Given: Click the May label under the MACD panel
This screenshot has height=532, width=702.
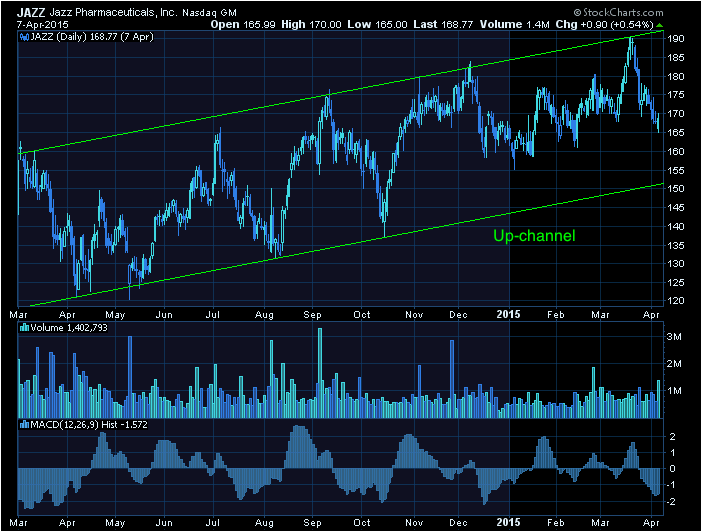Looking at the screenshot, I should pyautogui.click(x=115, y=523).
